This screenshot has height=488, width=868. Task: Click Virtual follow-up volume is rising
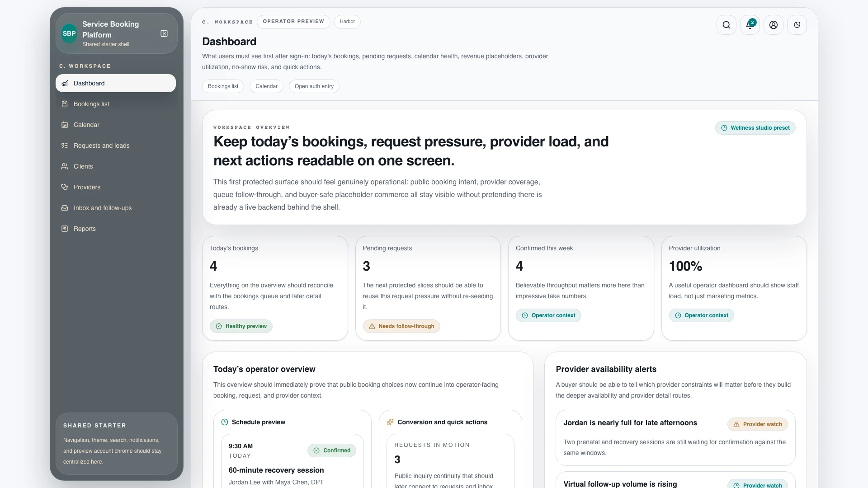click(620, 484)
